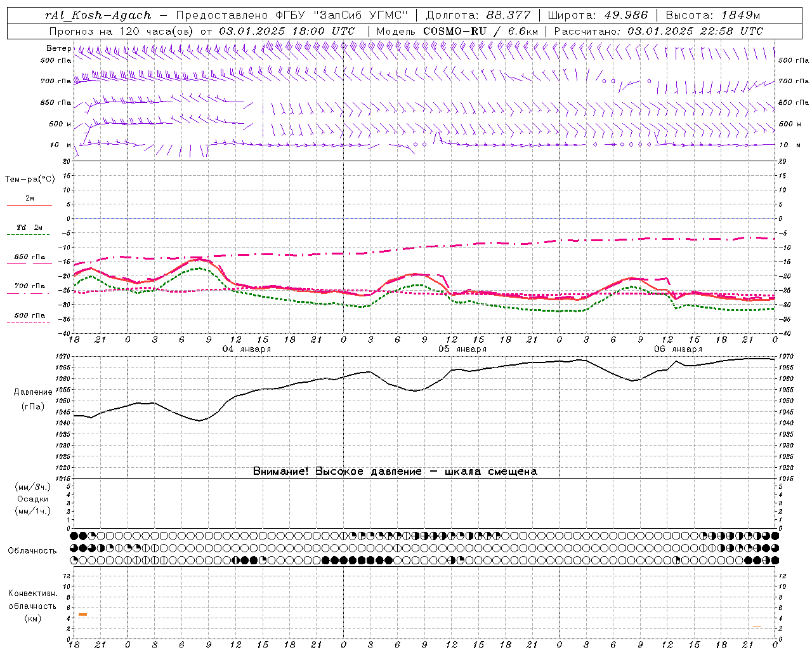Click the (гПа) pressure unit label
Viewport: 812px width, 650px height.
tap(33, 406)
